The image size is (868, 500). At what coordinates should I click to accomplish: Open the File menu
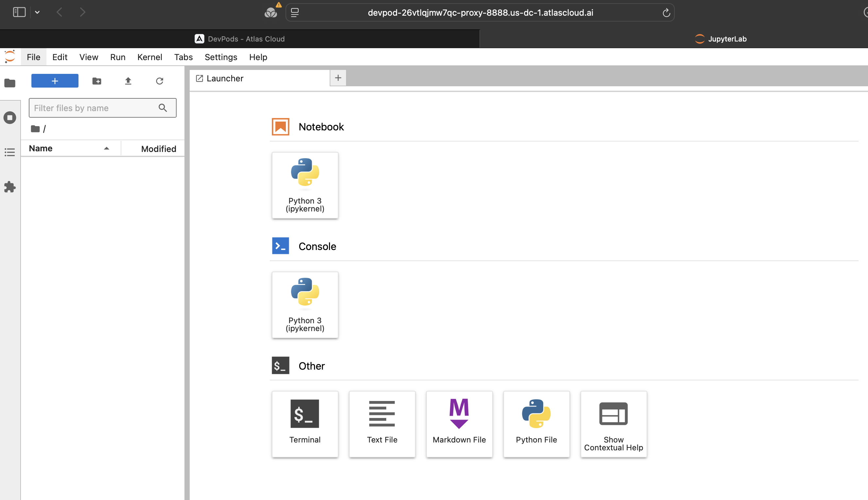[x=34, y=57]
